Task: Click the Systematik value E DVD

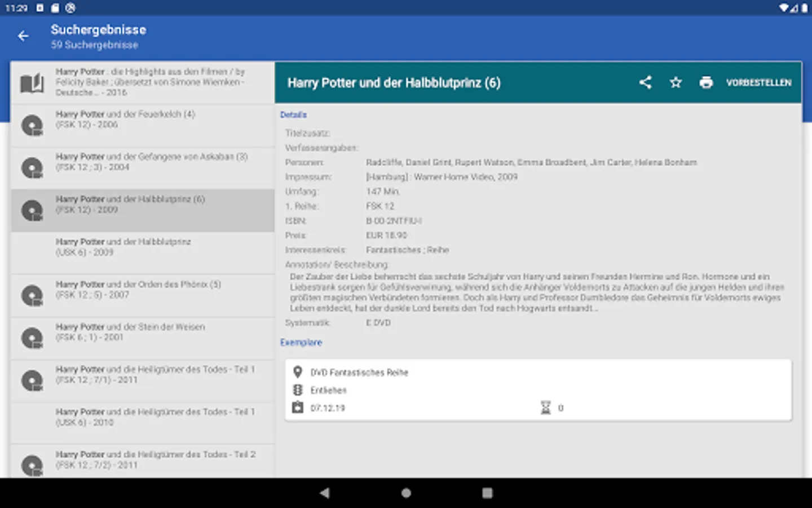Action: click(x=378, y=323)
